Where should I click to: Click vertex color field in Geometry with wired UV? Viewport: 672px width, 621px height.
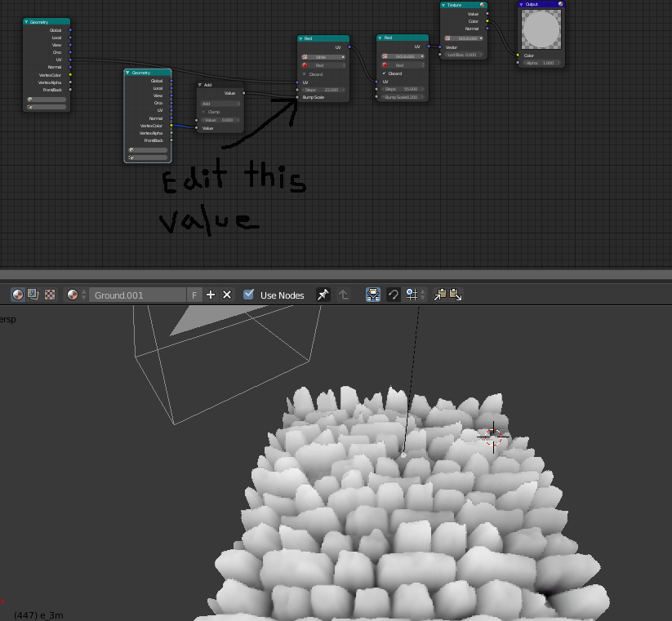[x=47, y=107]
